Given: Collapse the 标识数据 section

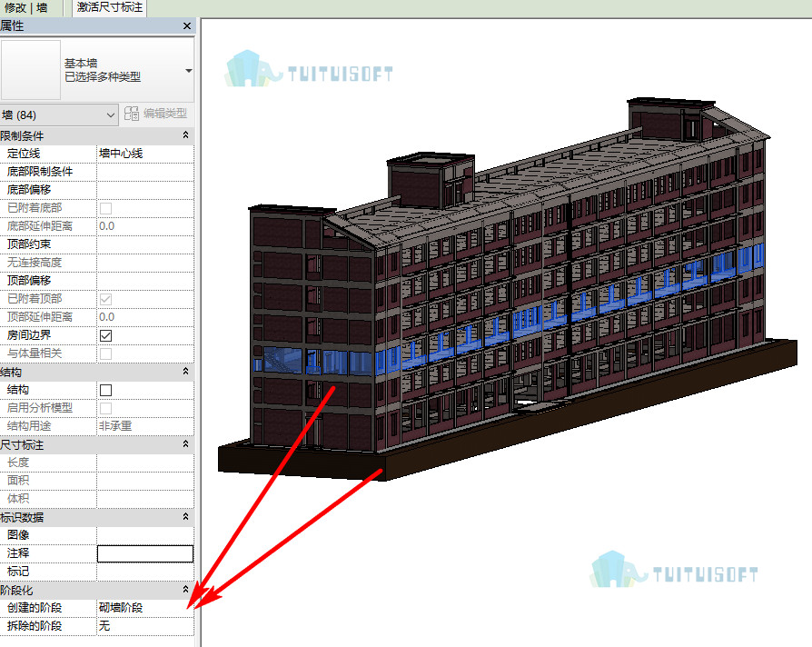Looking at the screenshot, I should 185,516.
